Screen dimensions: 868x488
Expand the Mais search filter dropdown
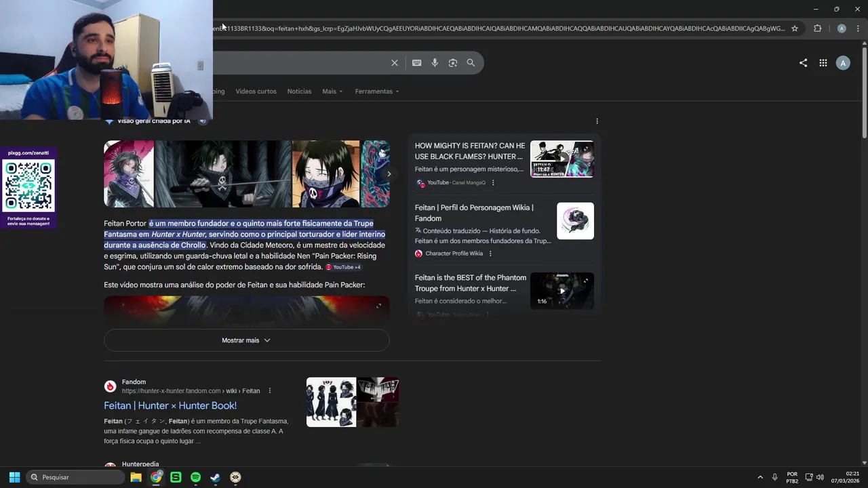(x=332, y=91)
